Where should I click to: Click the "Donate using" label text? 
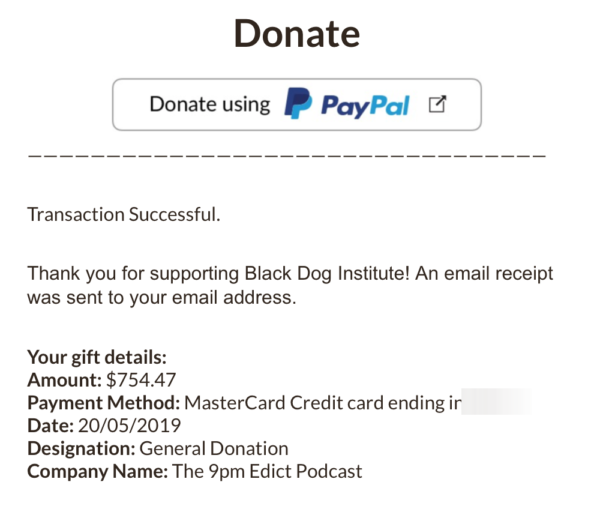click(x=210, y=104)
